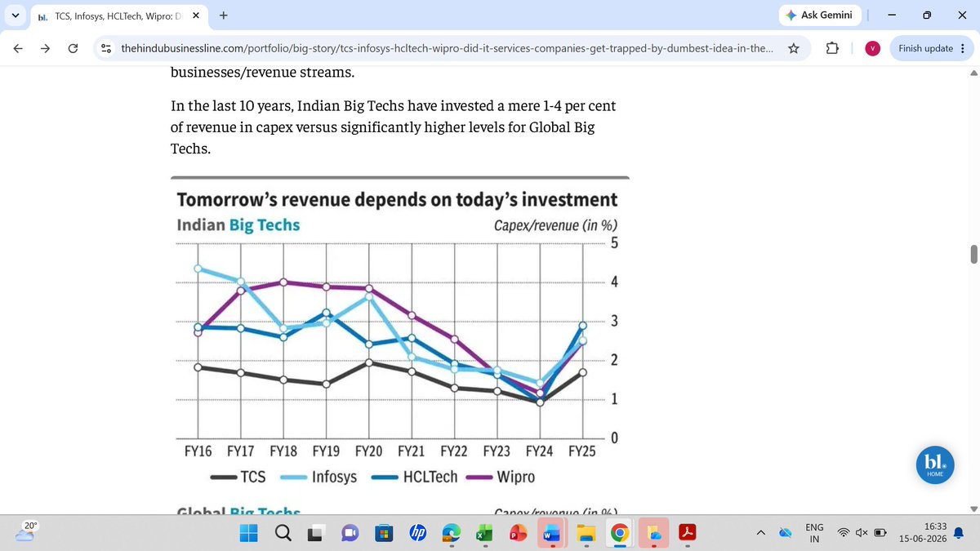Open PowerPoint from the taskbar
Image resolution: width=980 pixels, height=551 pixels.
pyautogui.click(x=518, y=533)
